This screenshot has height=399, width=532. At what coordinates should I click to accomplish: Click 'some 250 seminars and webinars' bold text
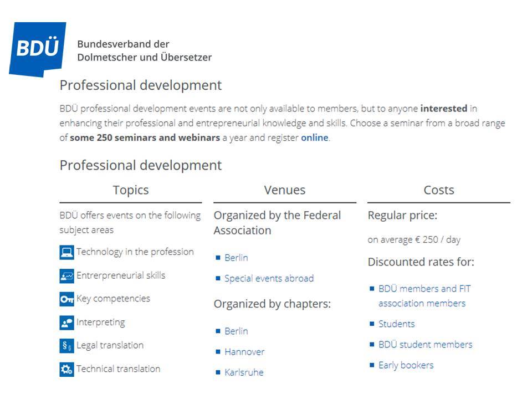145,138
